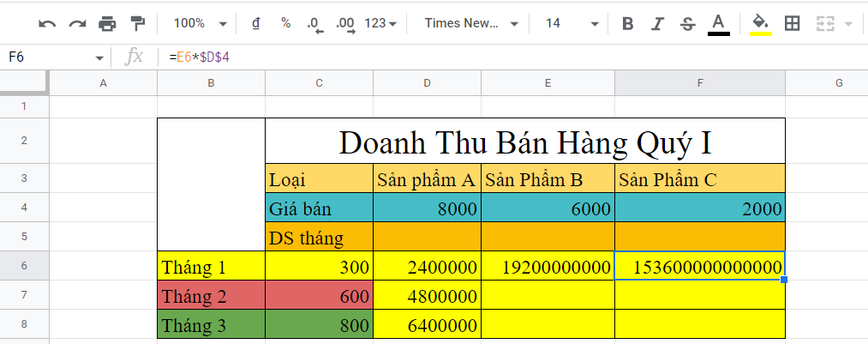The image size is (868, 344).
Task: Click the Redo arrow icon
Action: (x=77, y=23)
